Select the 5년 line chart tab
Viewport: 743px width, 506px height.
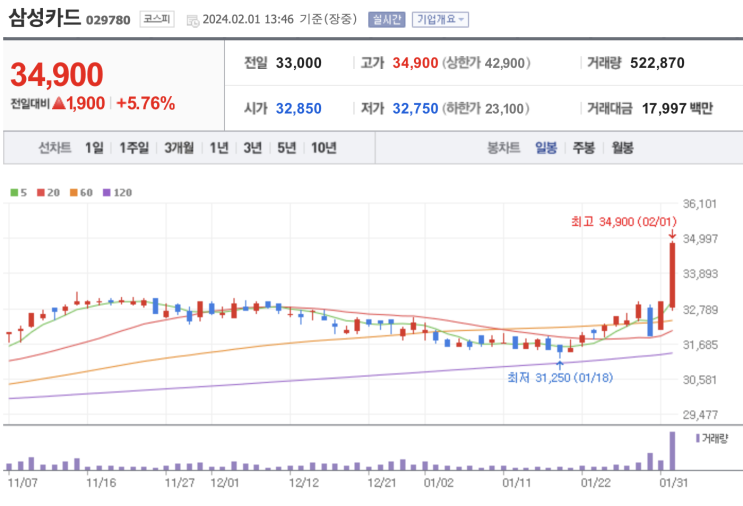287,148
